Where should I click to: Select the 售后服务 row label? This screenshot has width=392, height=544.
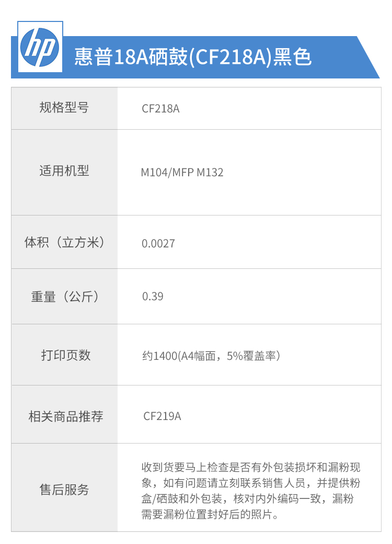click(64, 490)
